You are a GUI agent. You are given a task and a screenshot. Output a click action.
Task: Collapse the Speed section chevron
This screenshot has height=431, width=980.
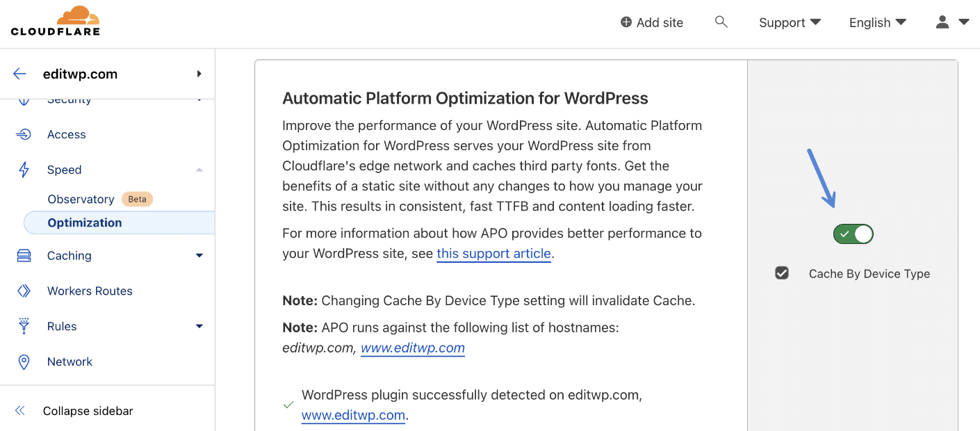click(199, 169)
